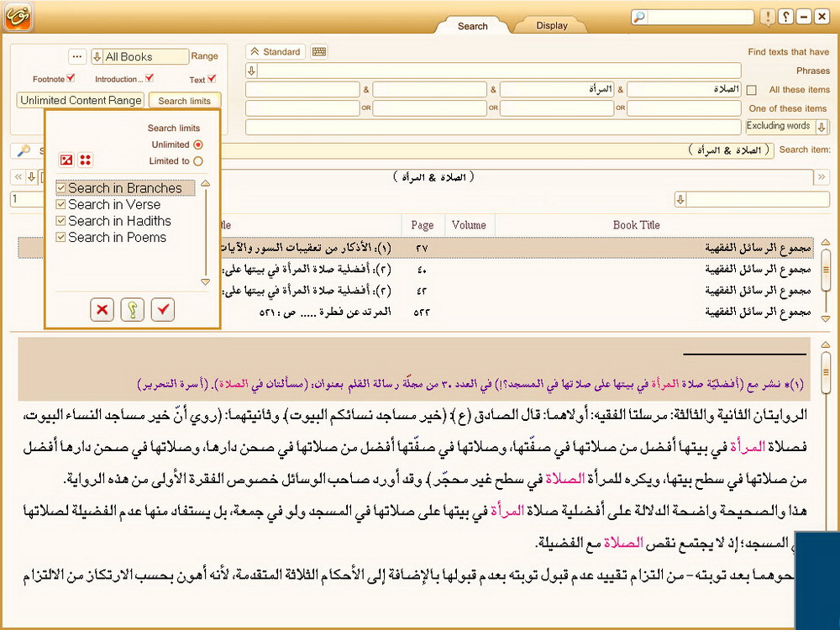Click the select-all four dots icon in Search limits popup
This screenshot has width=840, height=630.
85,160
